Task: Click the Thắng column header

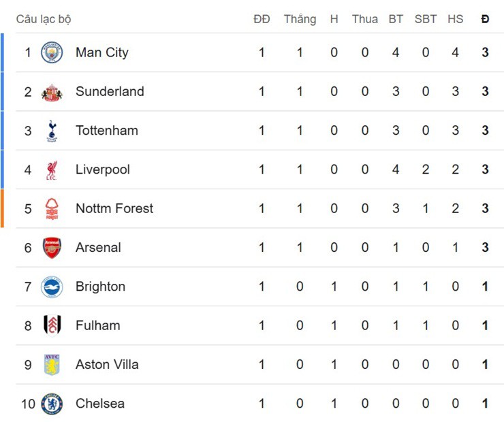Action: click(x=300, y=19)
